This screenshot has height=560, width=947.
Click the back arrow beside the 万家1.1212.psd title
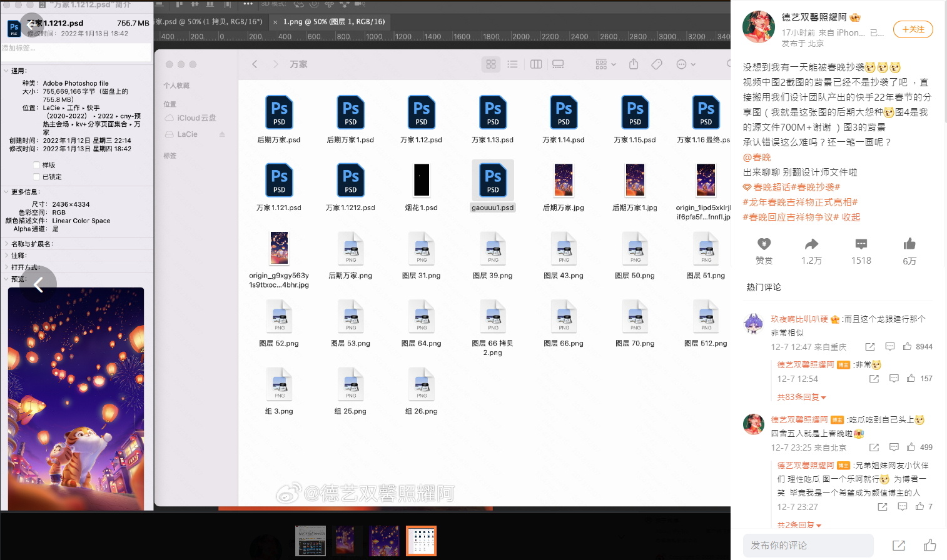pyautogui.click(x=32, y=25)
